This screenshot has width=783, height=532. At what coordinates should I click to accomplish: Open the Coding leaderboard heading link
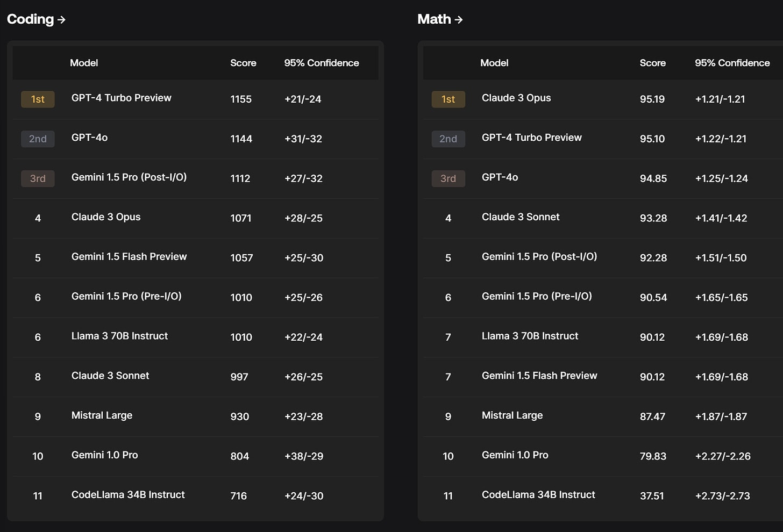pos(36,19)
